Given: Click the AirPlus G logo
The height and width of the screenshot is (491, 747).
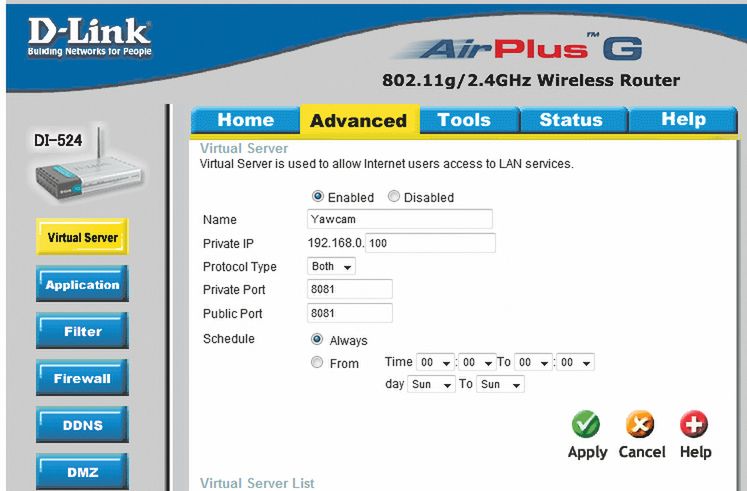Looking at the screenshot, I should point(518,50).
